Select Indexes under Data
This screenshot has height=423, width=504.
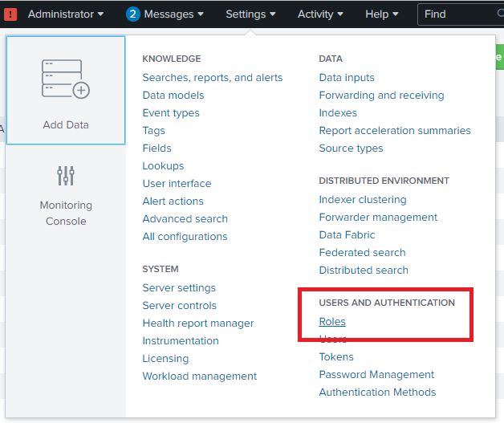click(338, 113)
